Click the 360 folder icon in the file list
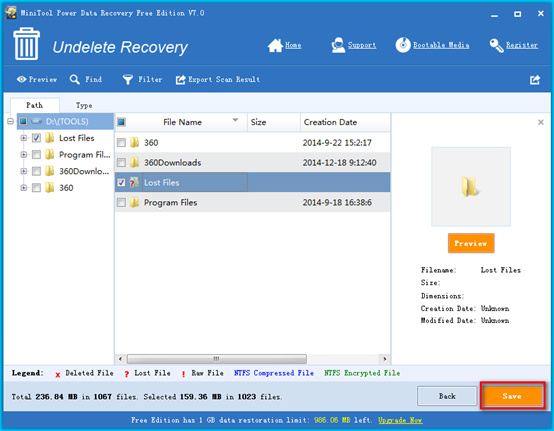Viewport: 554px width, 431px height. click(134, 142)
